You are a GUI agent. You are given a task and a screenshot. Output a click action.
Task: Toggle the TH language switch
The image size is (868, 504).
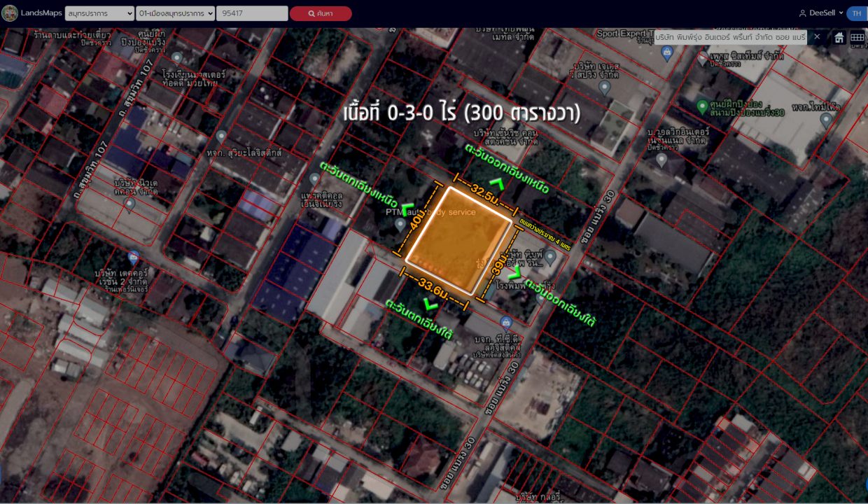tap(856, 13)
